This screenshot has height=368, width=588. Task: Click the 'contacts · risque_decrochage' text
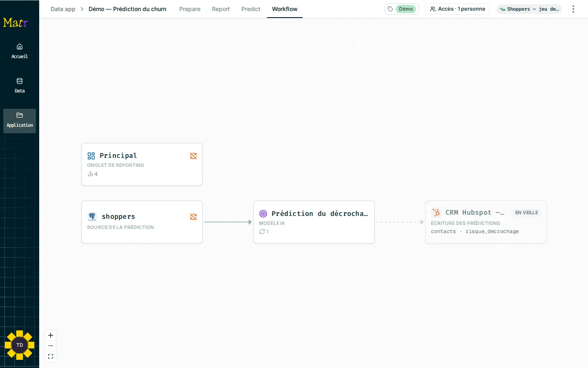[x=475, y=231]
